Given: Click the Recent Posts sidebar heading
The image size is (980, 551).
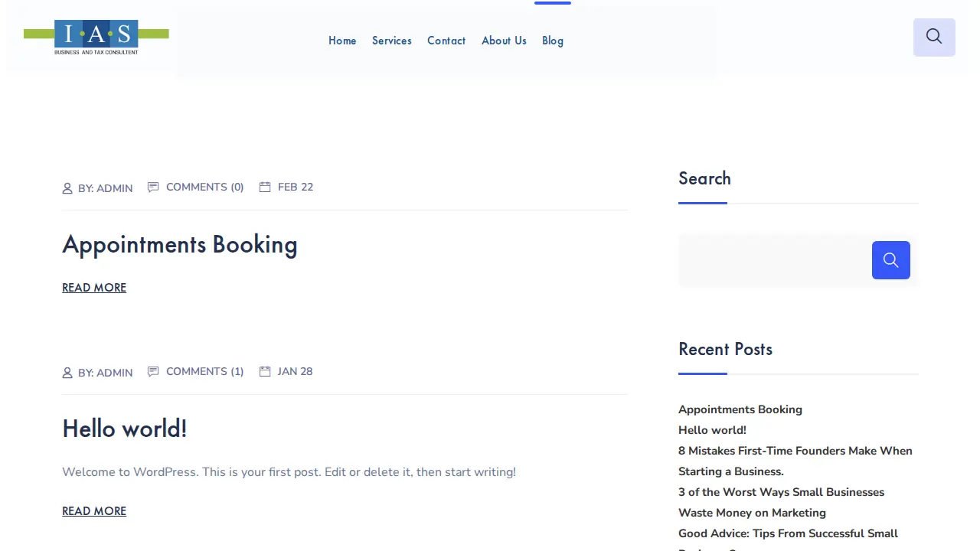Looking at the screenshot, I should click(x=725, y=349).
